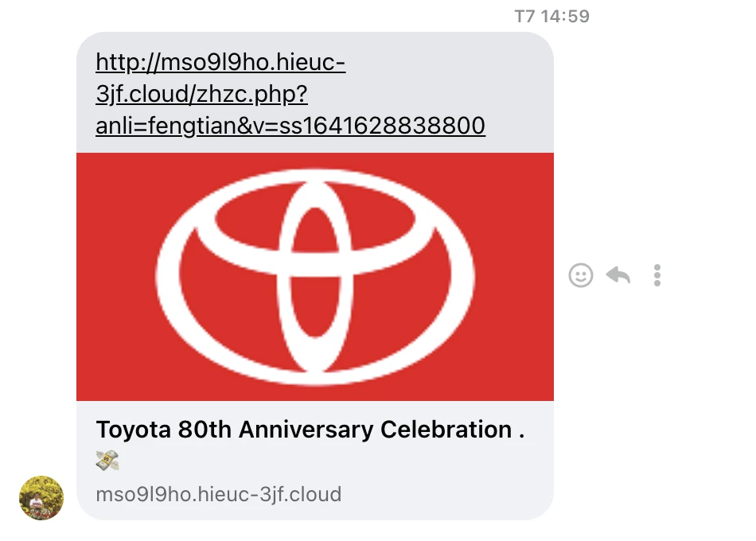
Task: Click the red background left of the logo
Action: click(x=115, y=277)
